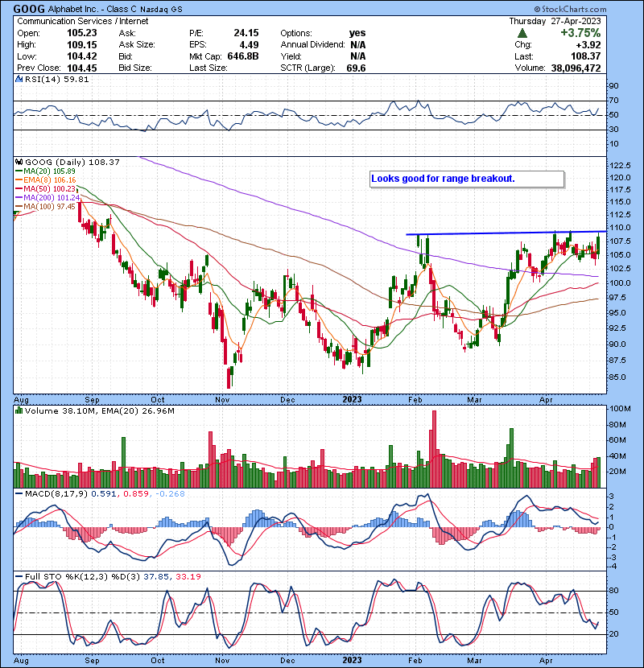
Task: Click the MACD line value 0.591
Action: click(104, 494)
